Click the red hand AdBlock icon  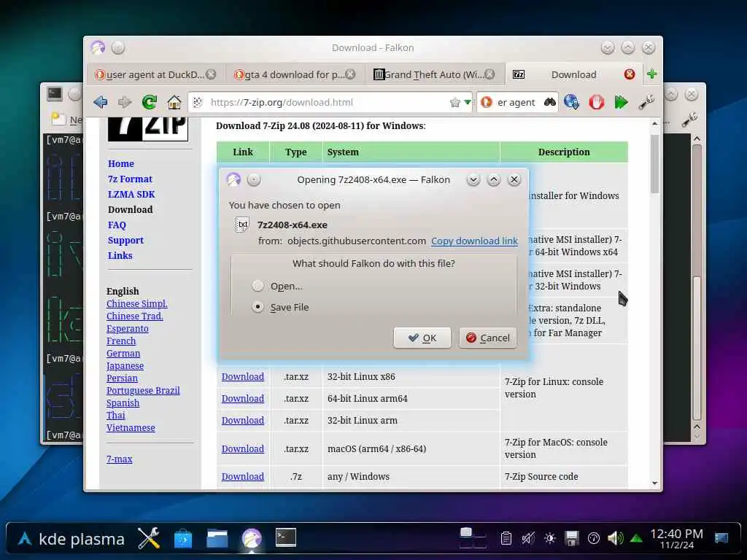(596, 102)
